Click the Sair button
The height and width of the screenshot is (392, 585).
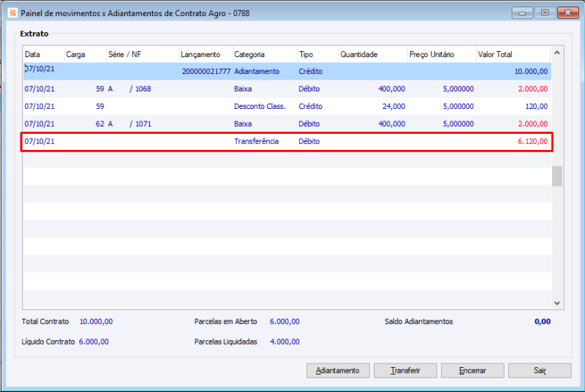point(540,370)
